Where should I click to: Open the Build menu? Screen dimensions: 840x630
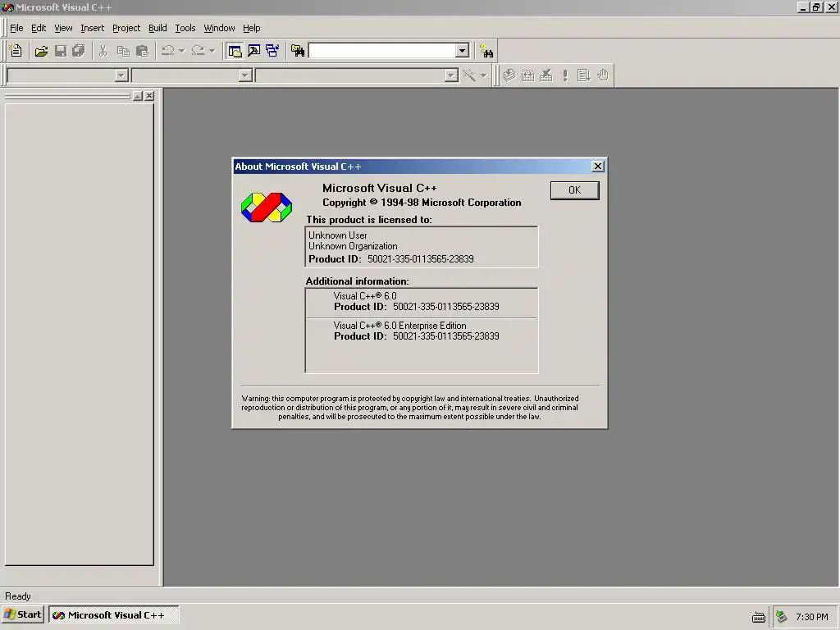pyautogui.click(x=157, y=28)
